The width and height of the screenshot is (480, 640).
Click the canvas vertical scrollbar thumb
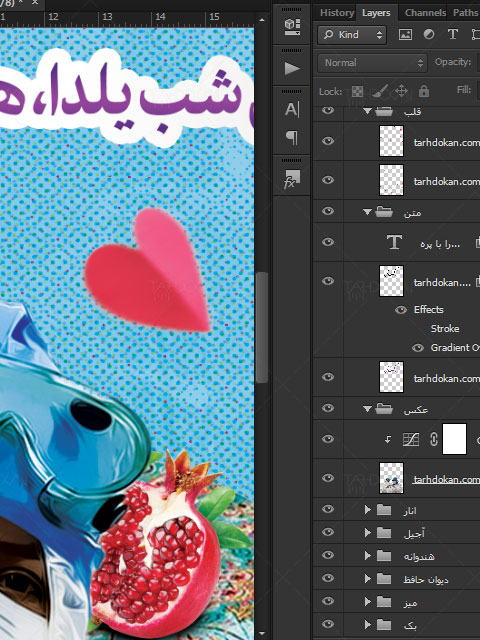(262, 327)
